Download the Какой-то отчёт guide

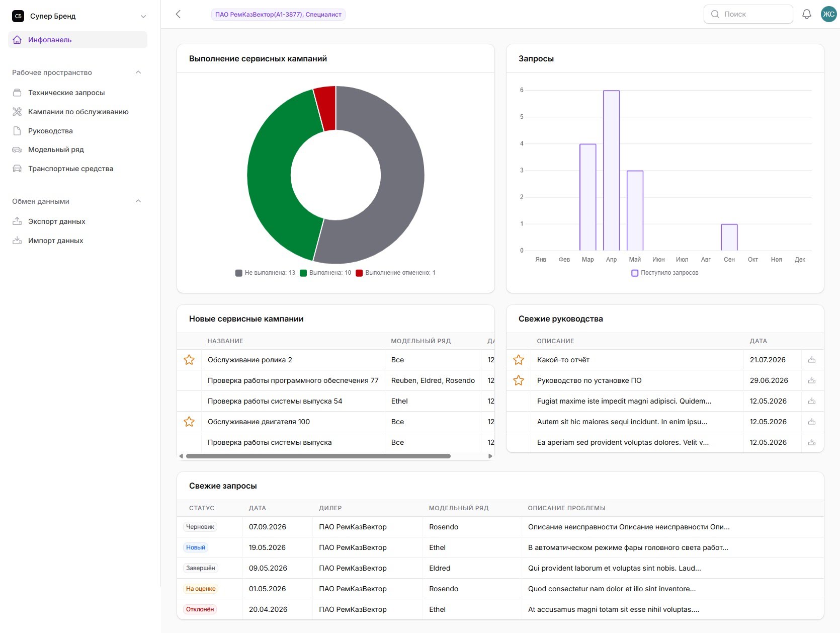812,360
